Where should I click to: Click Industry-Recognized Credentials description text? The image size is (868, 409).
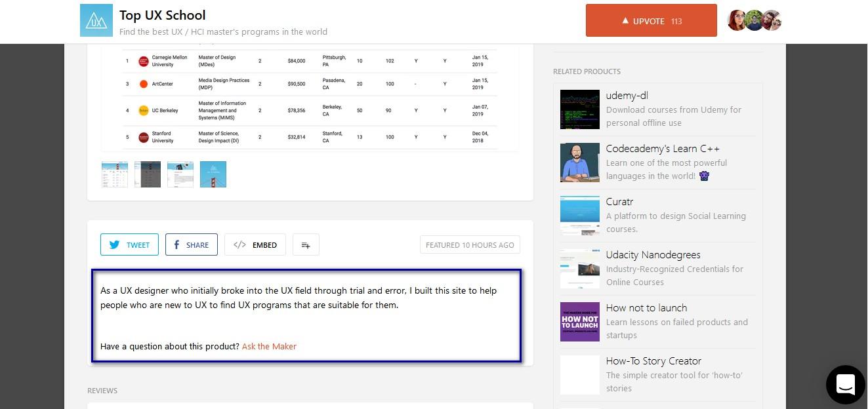point(674,275)
